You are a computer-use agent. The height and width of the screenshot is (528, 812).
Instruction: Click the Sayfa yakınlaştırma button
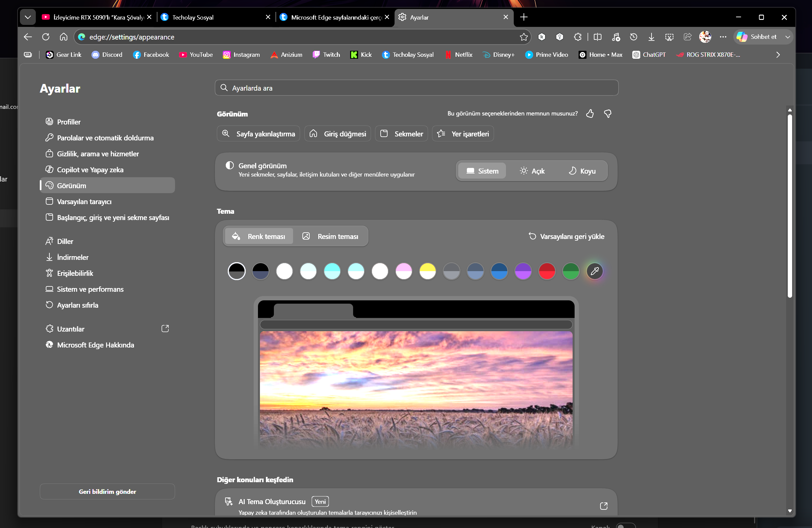coord(258,134)
